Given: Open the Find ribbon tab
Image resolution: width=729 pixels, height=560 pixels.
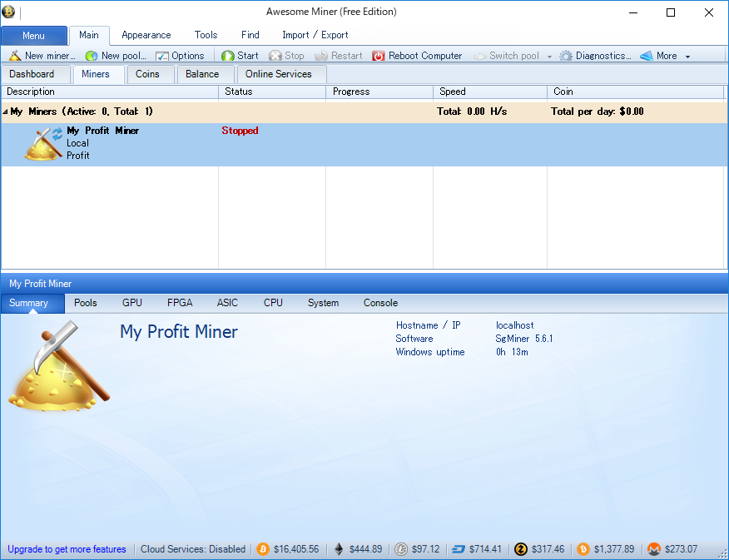Looking at the screenshot, I should click(250, 35).
